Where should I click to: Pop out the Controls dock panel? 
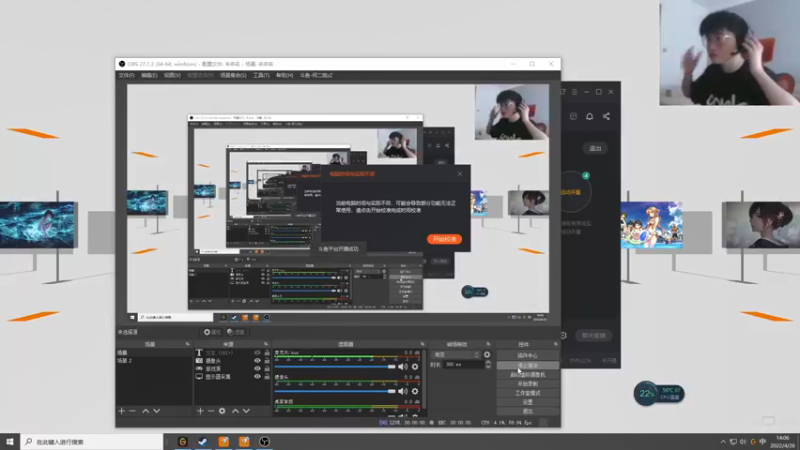pos(556,344)
